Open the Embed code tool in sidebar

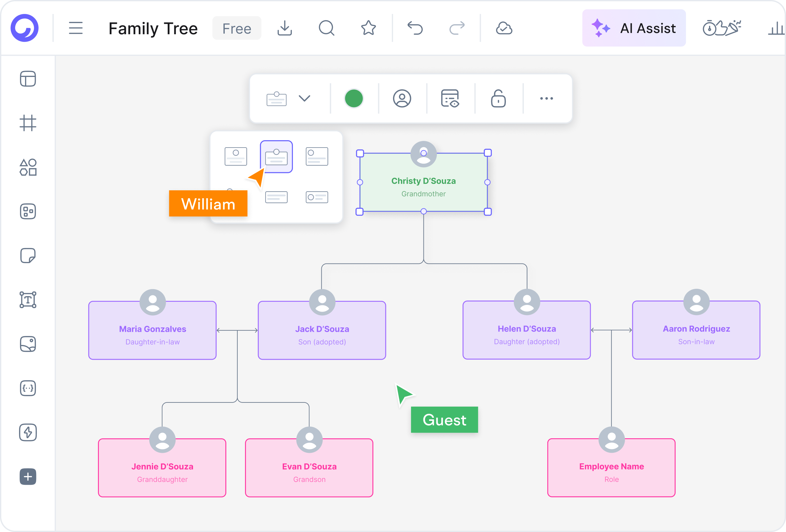28,388
